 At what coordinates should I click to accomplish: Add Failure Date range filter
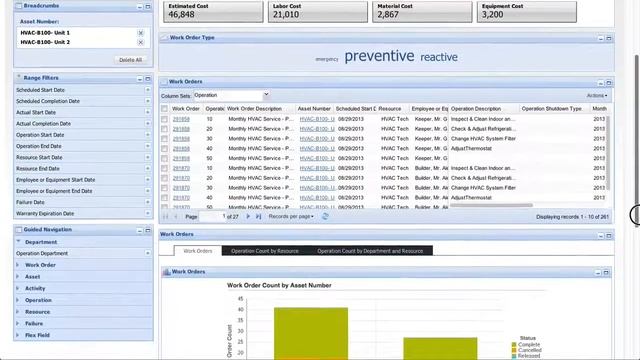148,202
